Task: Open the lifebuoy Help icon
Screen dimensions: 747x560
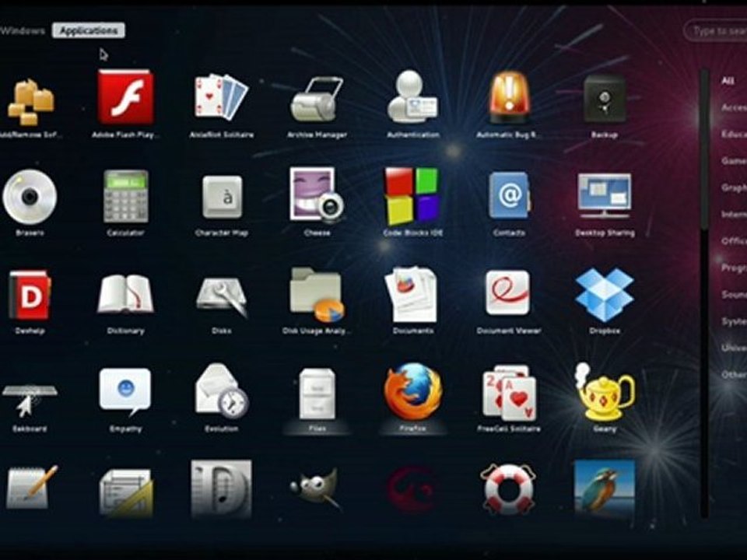Action: pyautogui.click(x=508, y=489)
